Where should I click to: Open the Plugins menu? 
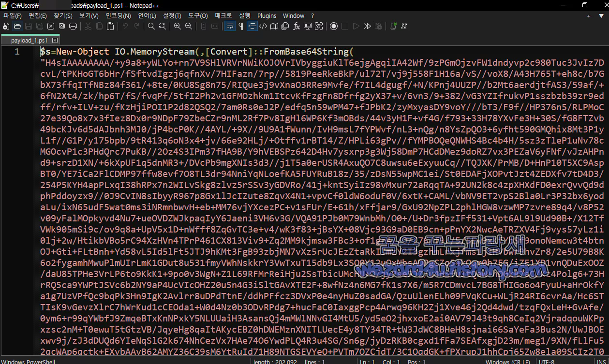coord(267,15)
